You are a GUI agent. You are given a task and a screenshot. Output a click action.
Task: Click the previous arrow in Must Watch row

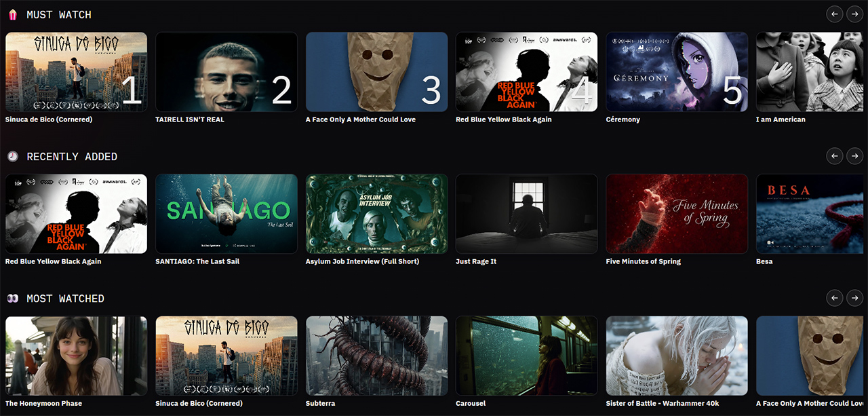(x=835, y=14)
